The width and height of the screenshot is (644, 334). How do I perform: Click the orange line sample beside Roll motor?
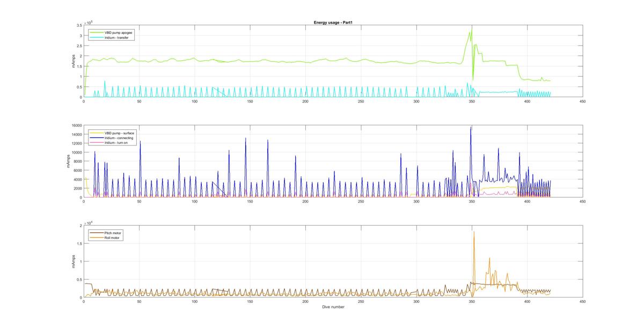point(96,237)
